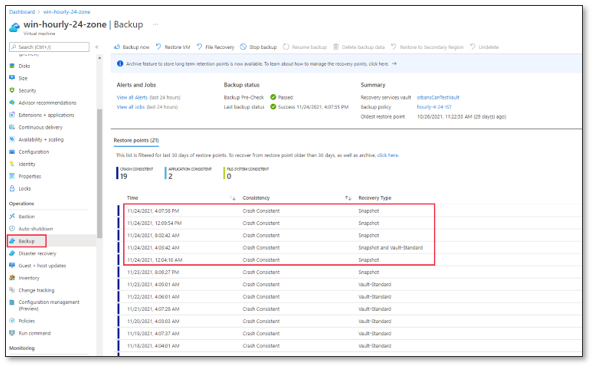Select restore point 11/23/2021 4:05:01 AM
Image resolution: width=593 pixels, height=366 pixels.
coord(348,284)
